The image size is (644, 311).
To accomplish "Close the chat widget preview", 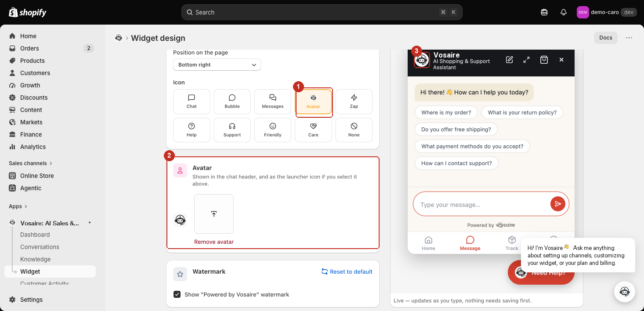I will click(561, 60).
